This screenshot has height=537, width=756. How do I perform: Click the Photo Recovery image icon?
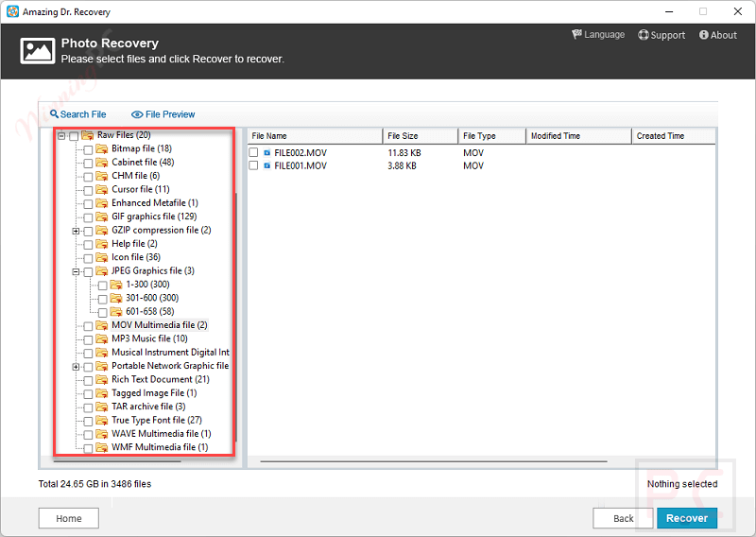click(x=36, y=51)
